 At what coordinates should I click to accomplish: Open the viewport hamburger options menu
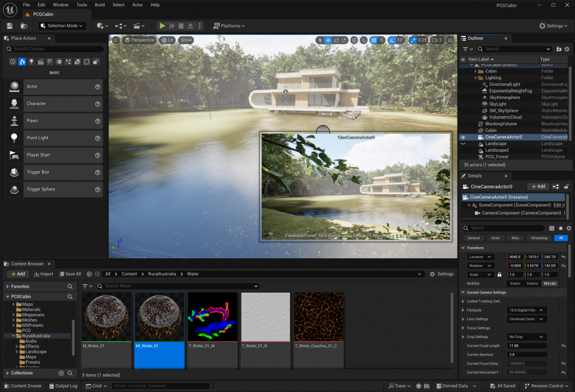(116, 40)
